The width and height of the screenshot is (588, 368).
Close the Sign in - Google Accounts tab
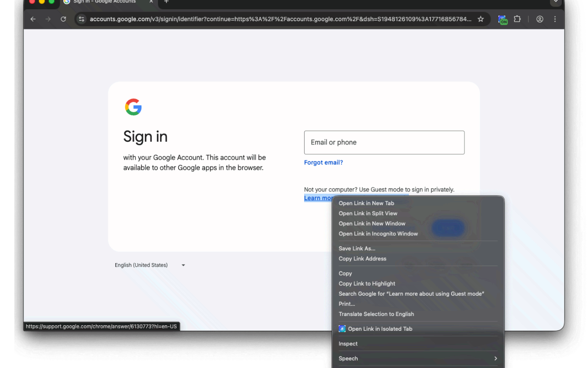tap(151, 2)
